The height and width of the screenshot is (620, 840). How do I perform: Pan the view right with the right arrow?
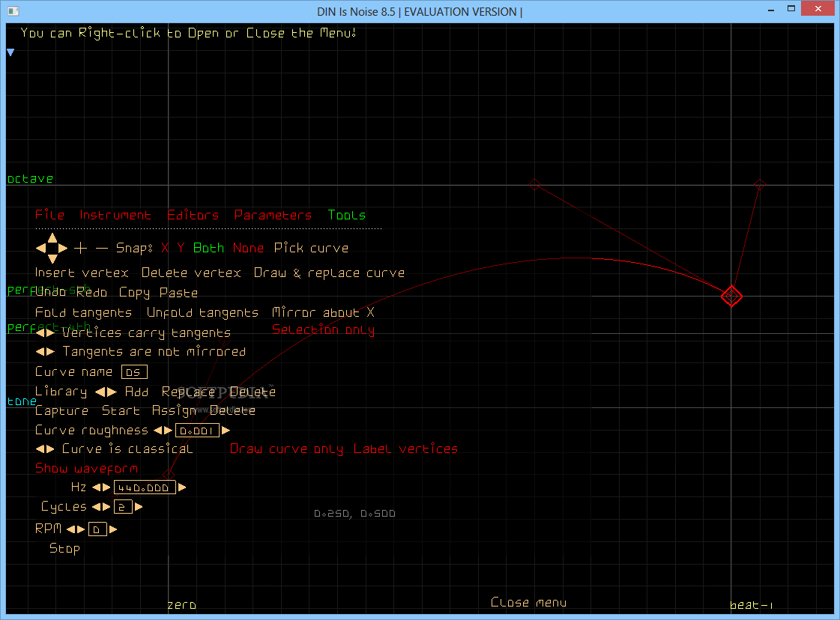point(63,248)
